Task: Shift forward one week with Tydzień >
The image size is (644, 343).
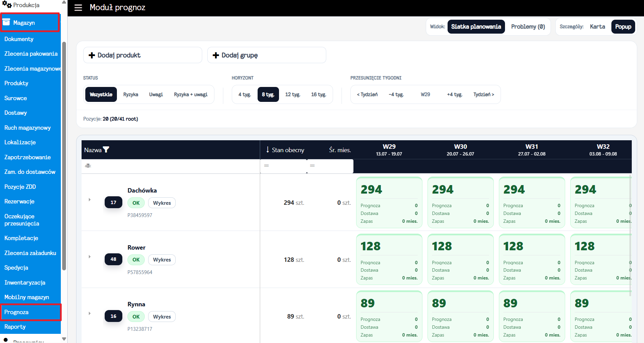Action: pyautogui.click(x=484, y=94)
